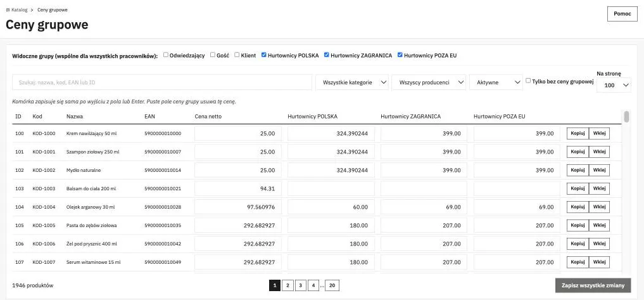
Task: Click Wklej for Pasta do zębów row
Action: click(x=599, y=225)
